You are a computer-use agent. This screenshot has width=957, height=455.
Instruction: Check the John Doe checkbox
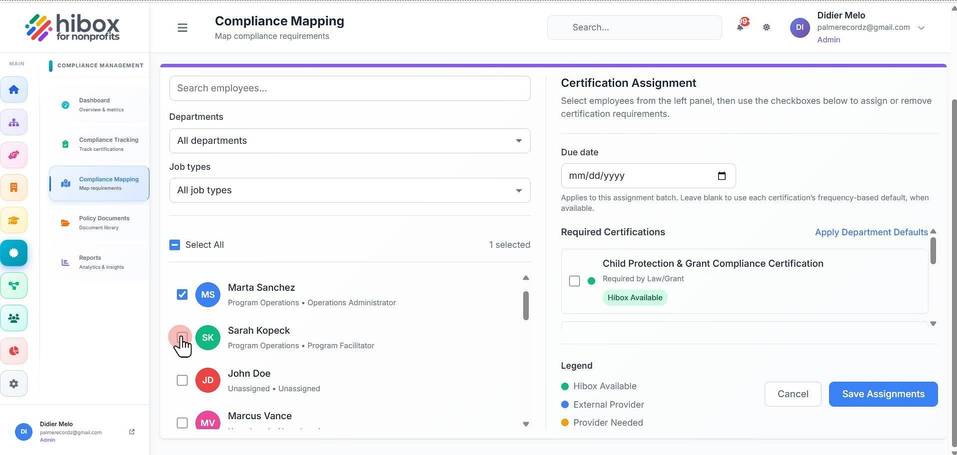(182, 380)
